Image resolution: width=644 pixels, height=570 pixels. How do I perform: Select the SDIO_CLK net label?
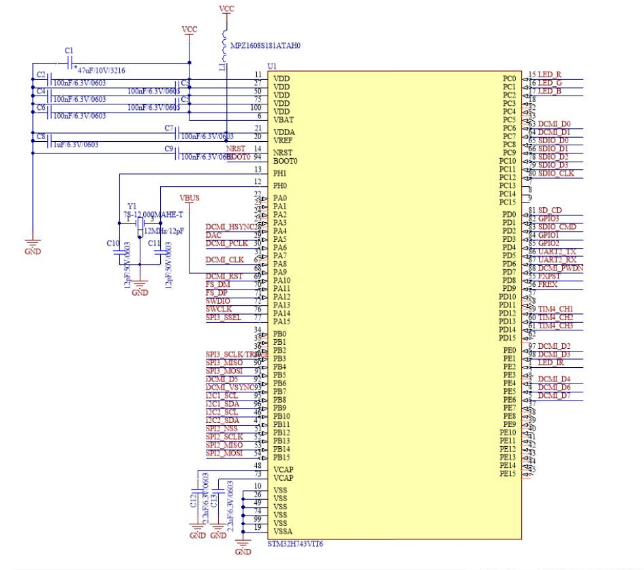556,173
